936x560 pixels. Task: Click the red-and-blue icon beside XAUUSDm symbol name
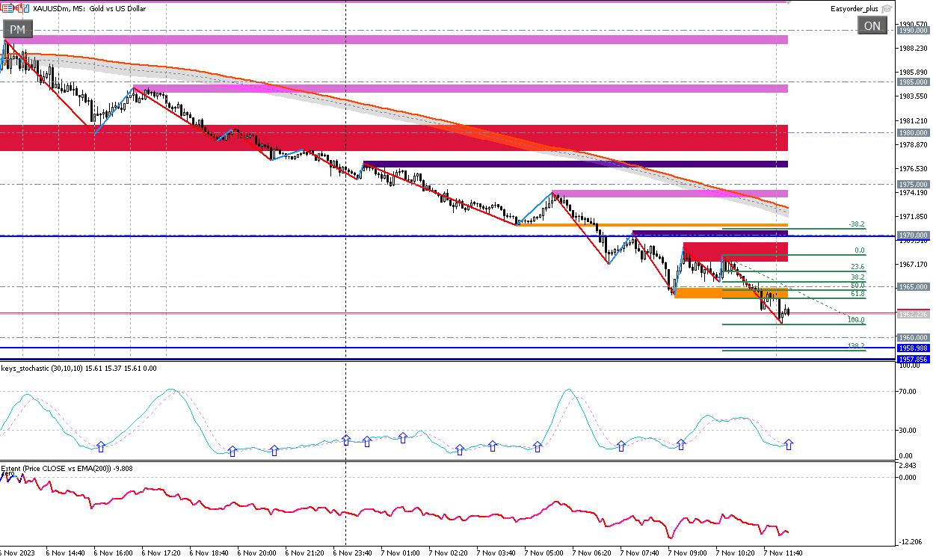pyautogui.click(x=18, y=8)
